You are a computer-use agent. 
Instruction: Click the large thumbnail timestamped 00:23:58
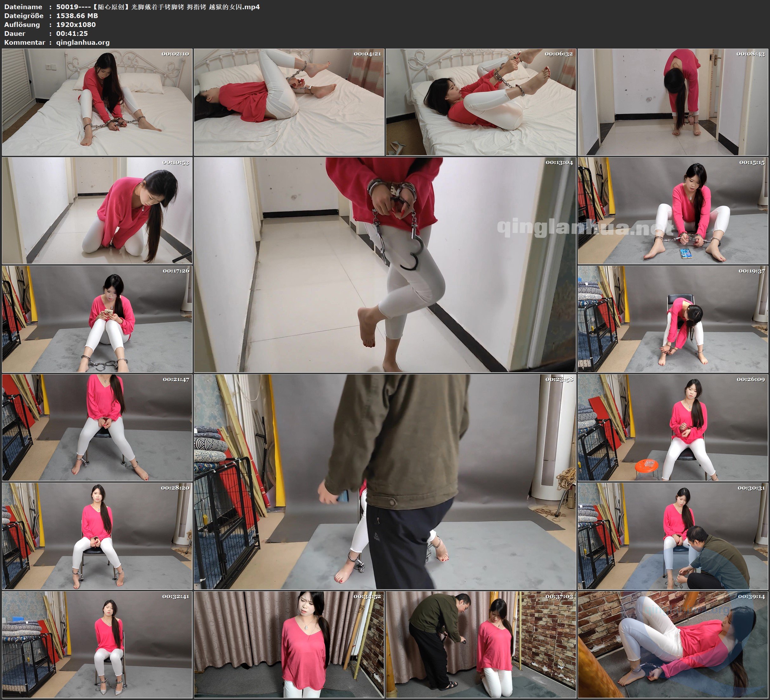point(385,482)
